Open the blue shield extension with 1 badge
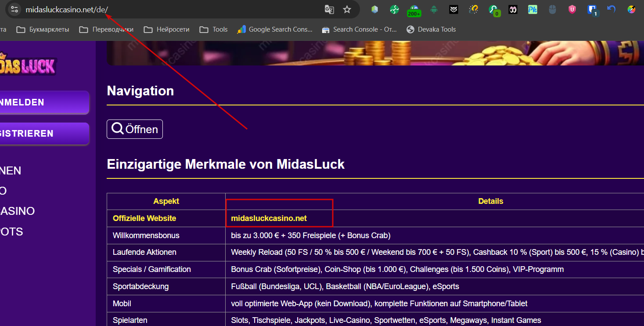This screenshot has width=644, height=326. click(x=592, y=10)
